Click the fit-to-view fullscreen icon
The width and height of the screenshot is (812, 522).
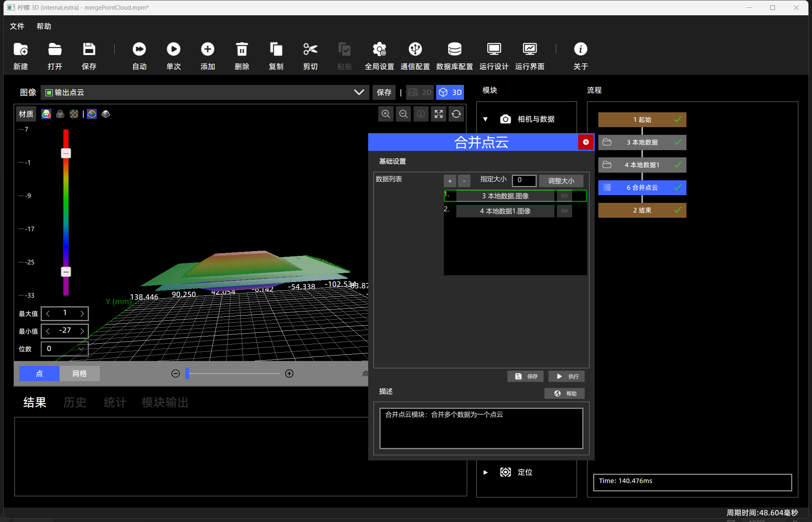point(439,114)
